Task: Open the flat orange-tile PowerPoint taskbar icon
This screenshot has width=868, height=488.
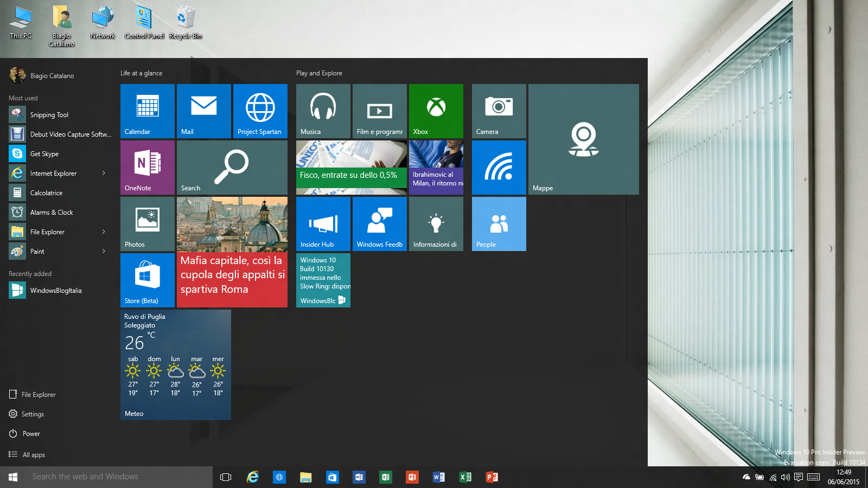Action: click(x=412, y=477)
